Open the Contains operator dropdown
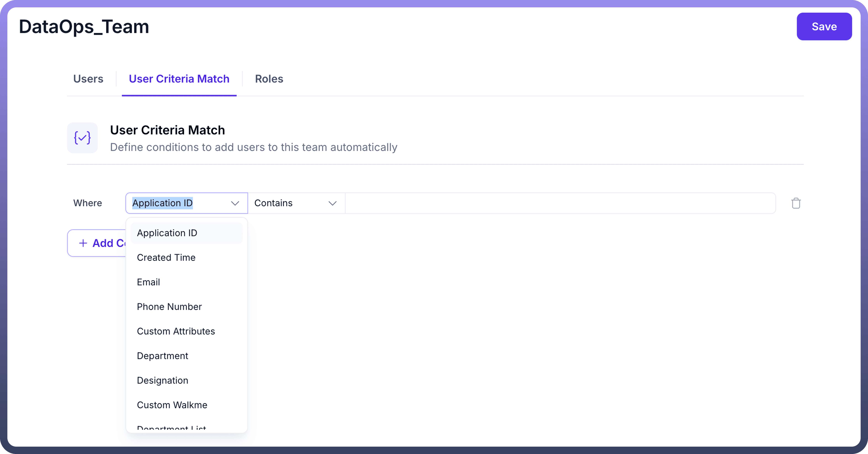Screen dimensions: 868x454 point(296,203)
